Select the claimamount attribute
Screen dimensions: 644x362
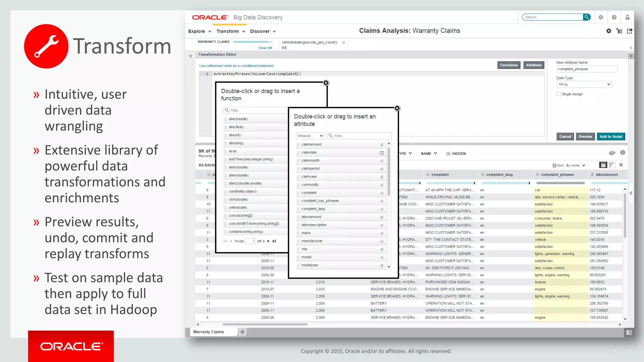pos(341,145)
